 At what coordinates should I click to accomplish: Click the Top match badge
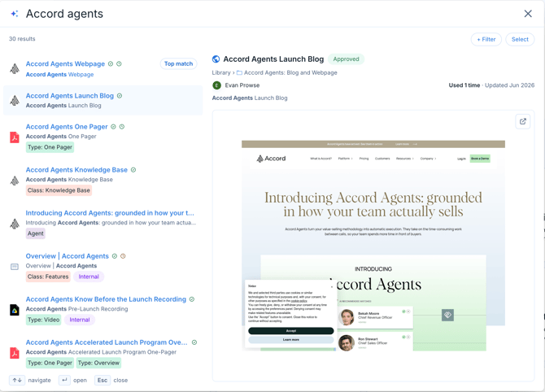point(178,64)
